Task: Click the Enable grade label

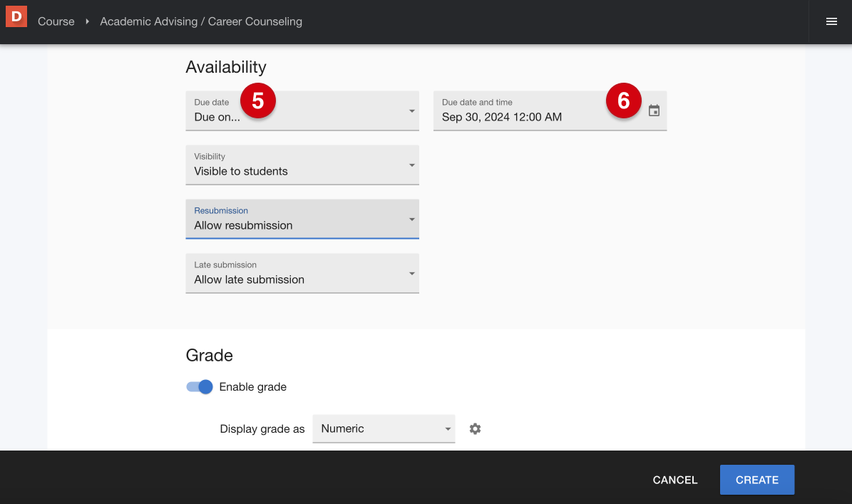Action: [x=252, y=386]
